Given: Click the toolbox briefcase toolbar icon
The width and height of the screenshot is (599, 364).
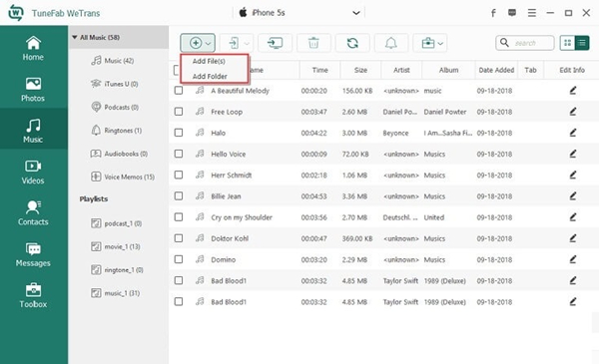Looking at the screenshot, I should pyautogui.click(x=428, y=43).
